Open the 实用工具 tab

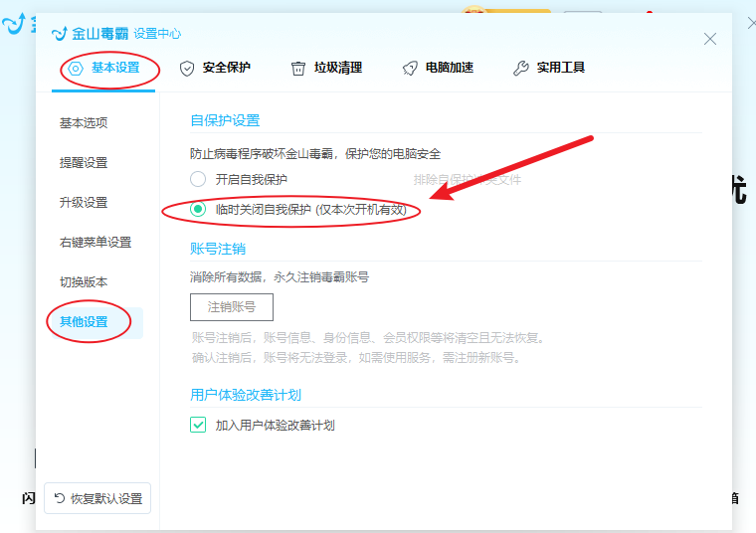(x=549, y=68)
